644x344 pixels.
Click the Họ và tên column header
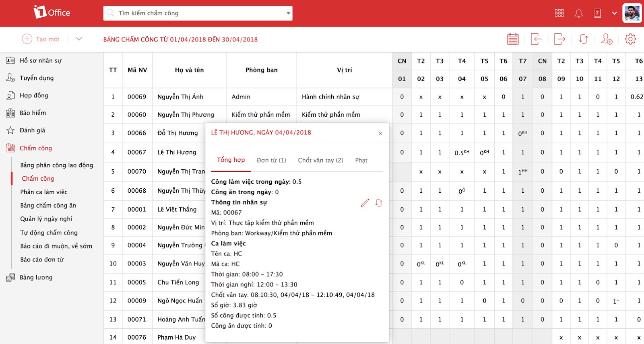[x=189, y=70]
